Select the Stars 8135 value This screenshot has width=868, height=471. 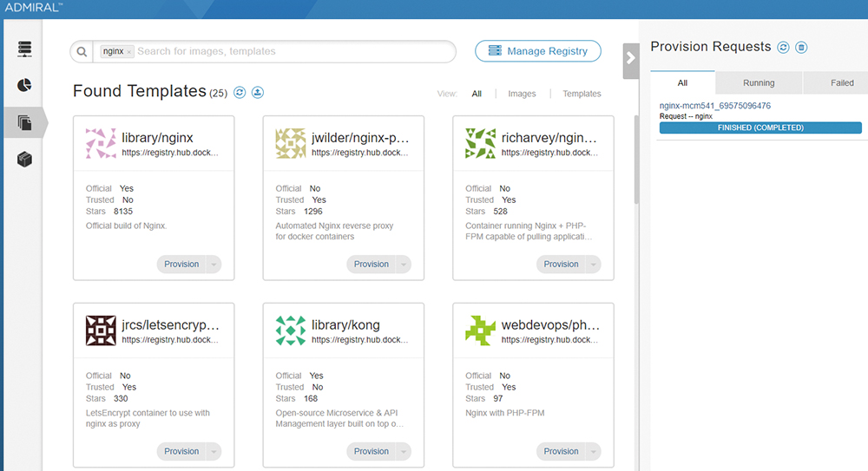click(123, 212)
